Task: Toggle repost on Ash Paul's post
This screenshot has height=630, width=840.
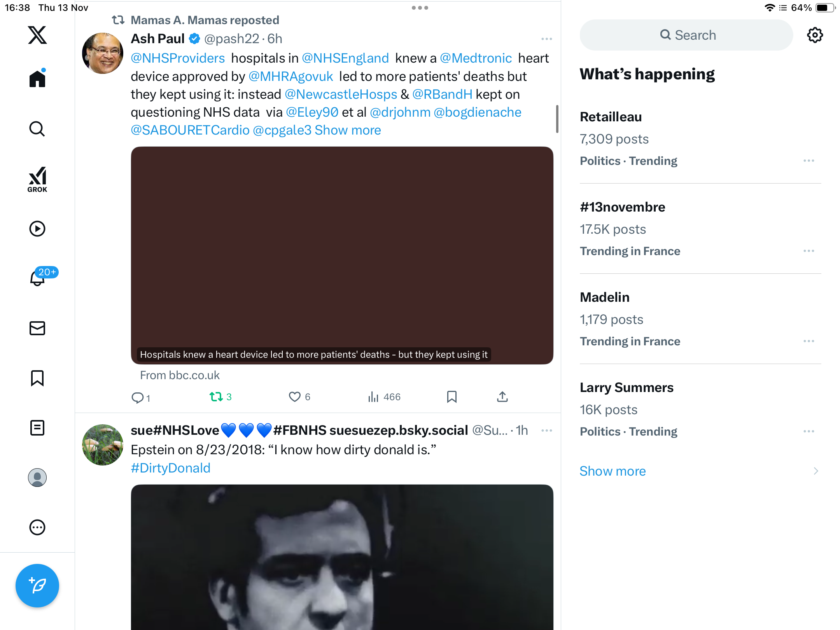Action: [x=216, y=397]
